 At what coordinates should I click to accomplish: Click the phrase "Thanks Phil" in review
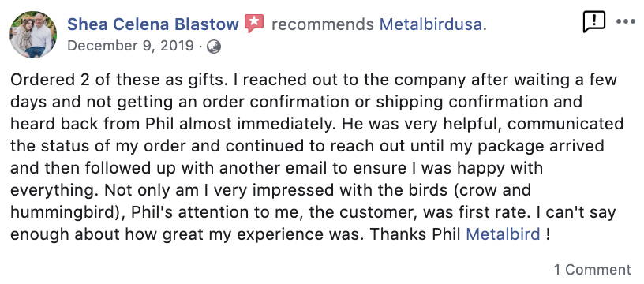pyautogui.click(x=416, y=234)
